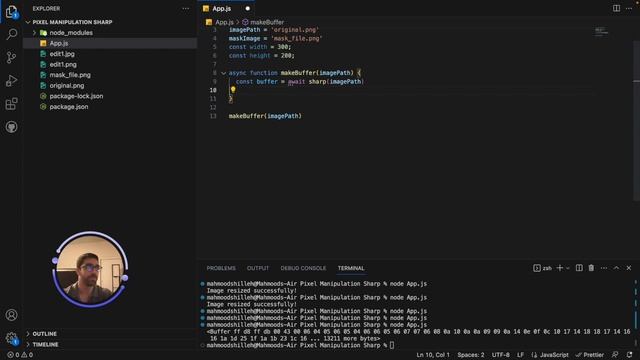The height and width of the screenshot is (360, 640).
Task: Open Extensions view
Action: pos(11,104)
